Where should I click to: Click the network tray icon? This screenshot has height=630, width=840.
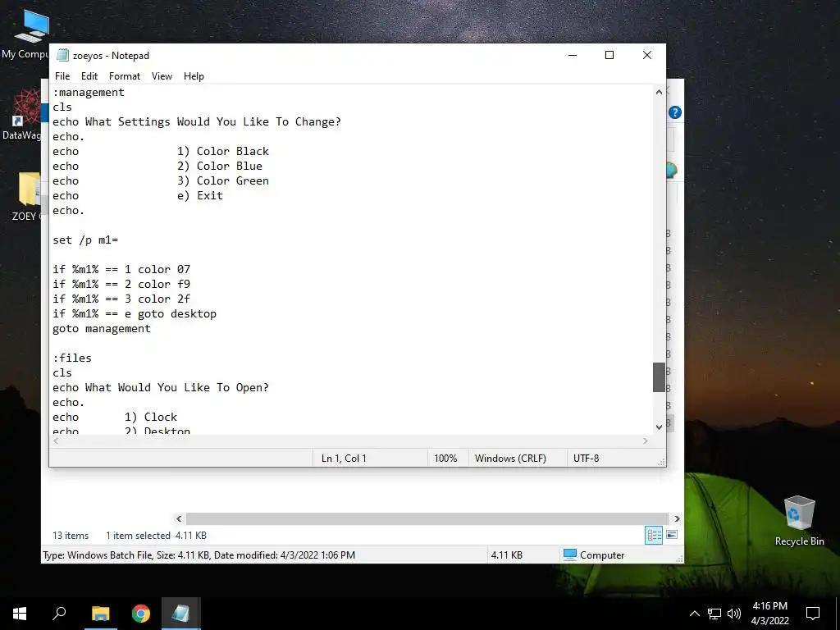pos(714,614)
